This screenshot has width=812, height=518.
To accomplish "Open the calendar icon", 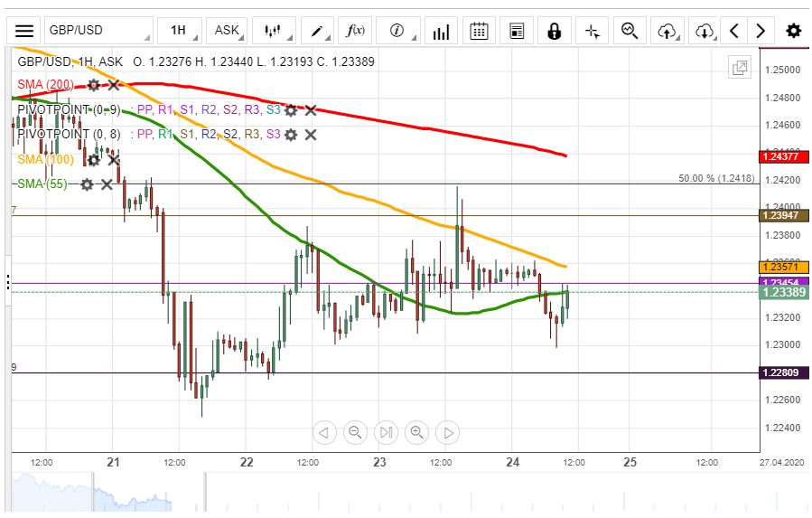I will (x=479, y=31).
